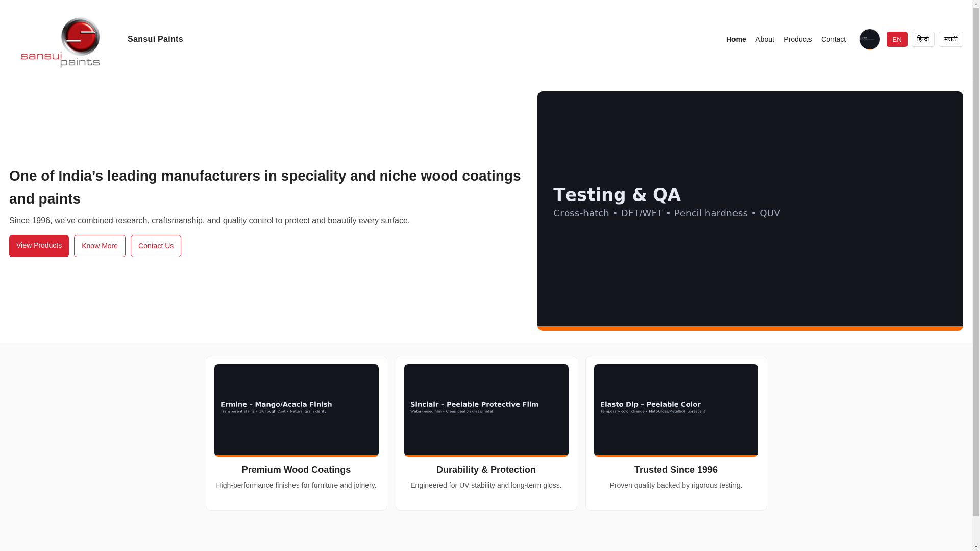Image resolution: width=980 pixels, height=551 pixels.
Task: Click the Durability & Protection heading
Action: pyautogui.click(x=486, y=470)
